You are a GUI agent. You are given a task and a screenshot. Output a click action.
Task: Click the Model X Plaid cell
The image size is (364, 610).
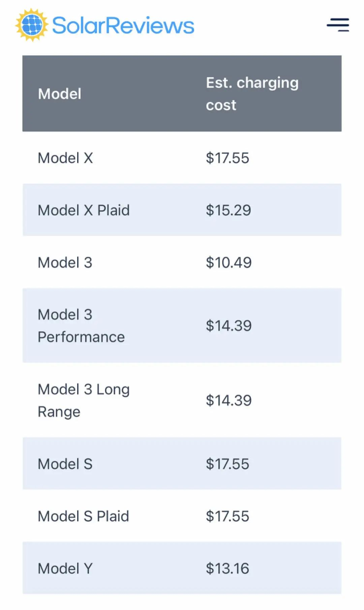pos(84,210)
